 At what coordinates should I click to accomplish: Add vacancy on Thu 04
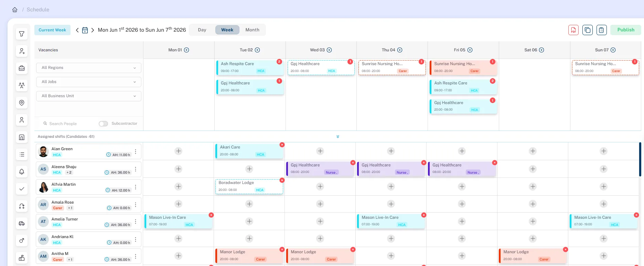[x=400, y=50]
